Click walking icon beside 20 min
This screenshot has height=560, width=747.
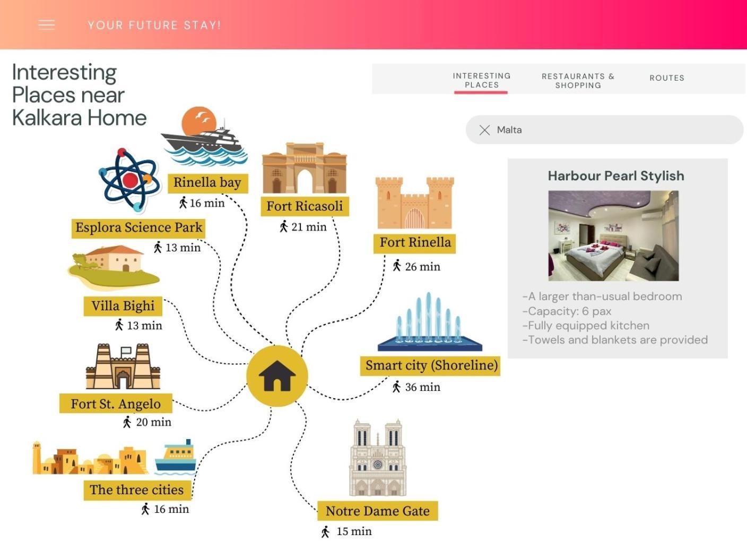coord(127,422)
